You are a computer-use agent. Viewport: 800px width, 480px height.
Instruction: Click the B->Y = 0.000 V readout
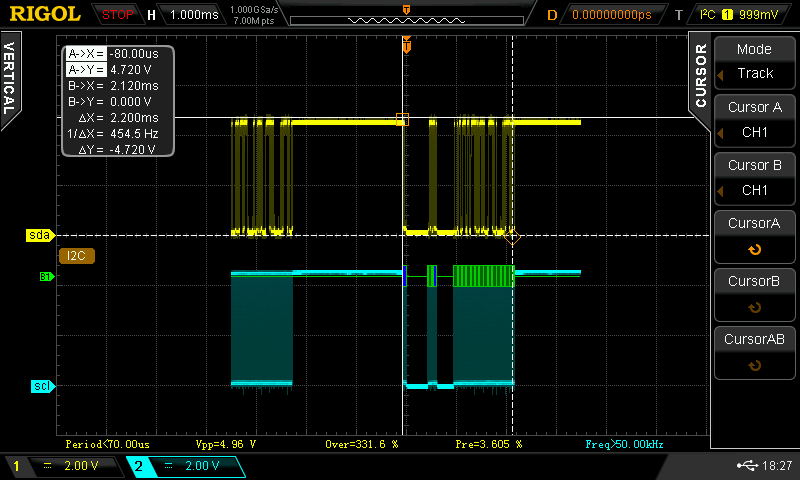tap(110, 102)
